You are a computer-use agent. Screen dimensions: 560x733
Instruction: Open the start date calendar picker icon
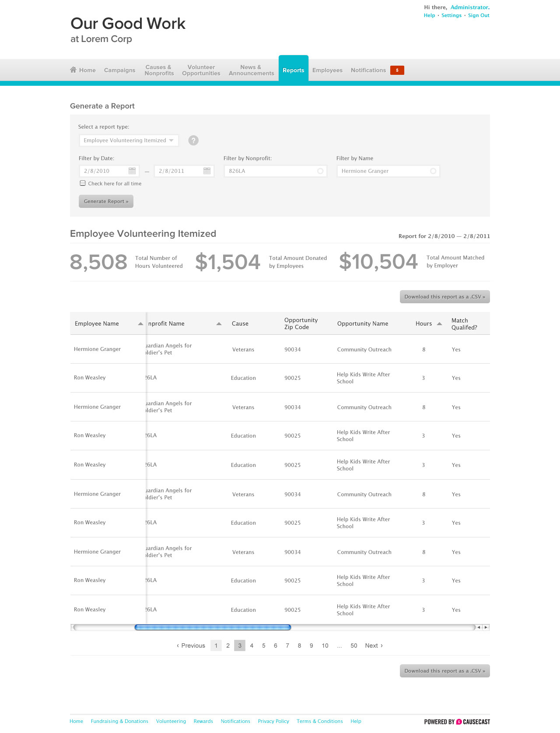click(132, 171)
